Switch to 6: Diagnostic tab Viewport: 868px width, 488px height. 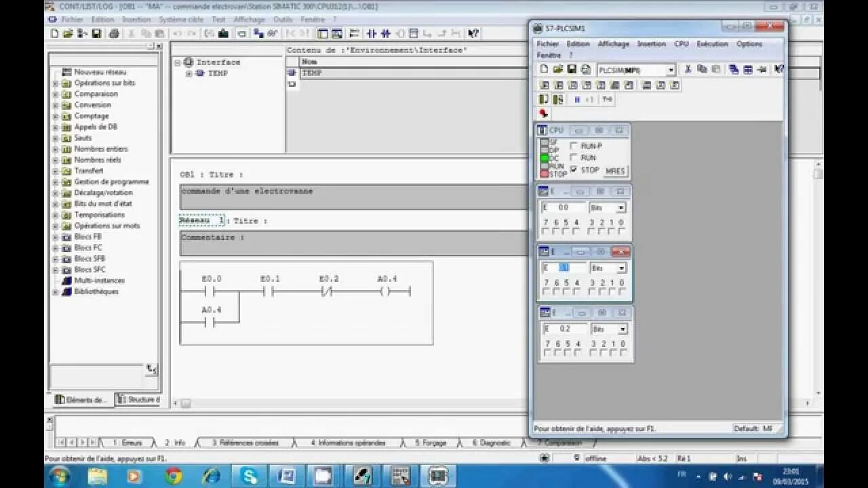(492, 443)
